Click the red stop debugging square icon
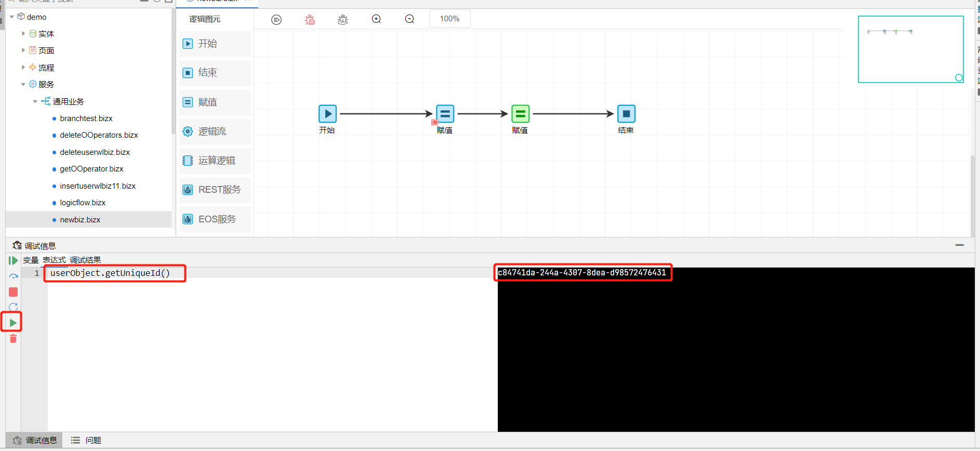 coord(14,292)
